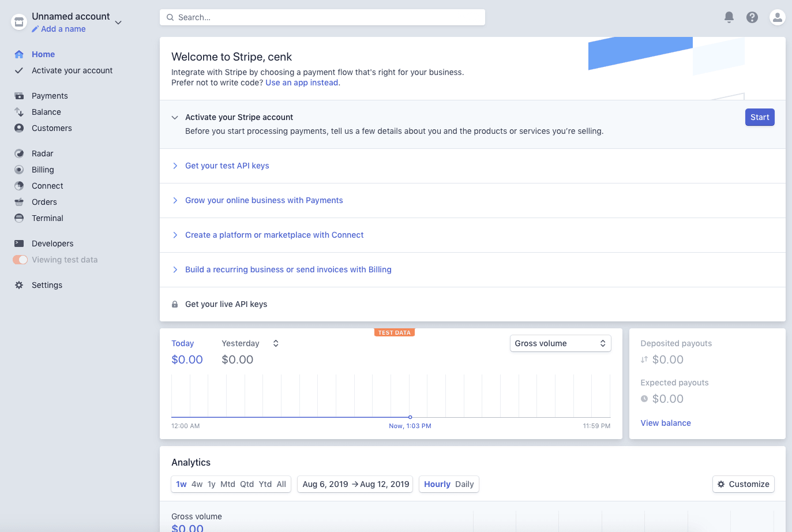Click the Yesterday $0.00 amount

pos(238,359)
